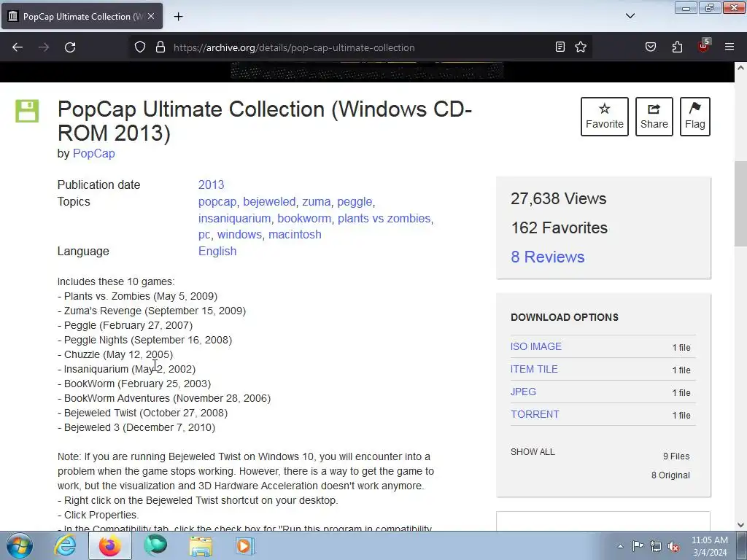The image size is (747, 560).
Task: Click the "8 Original" count text
Action: pyautogui.click(x=670, y=475)
